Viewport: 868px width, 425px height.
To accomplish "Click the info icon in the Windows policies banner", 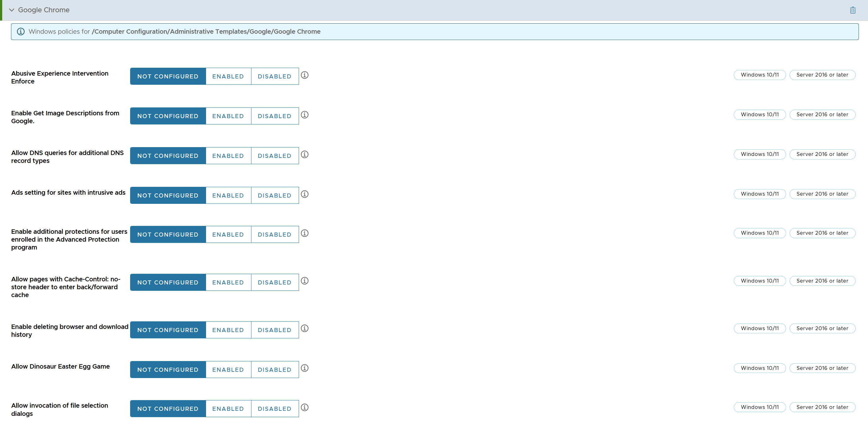I will (x=20, y=32).
